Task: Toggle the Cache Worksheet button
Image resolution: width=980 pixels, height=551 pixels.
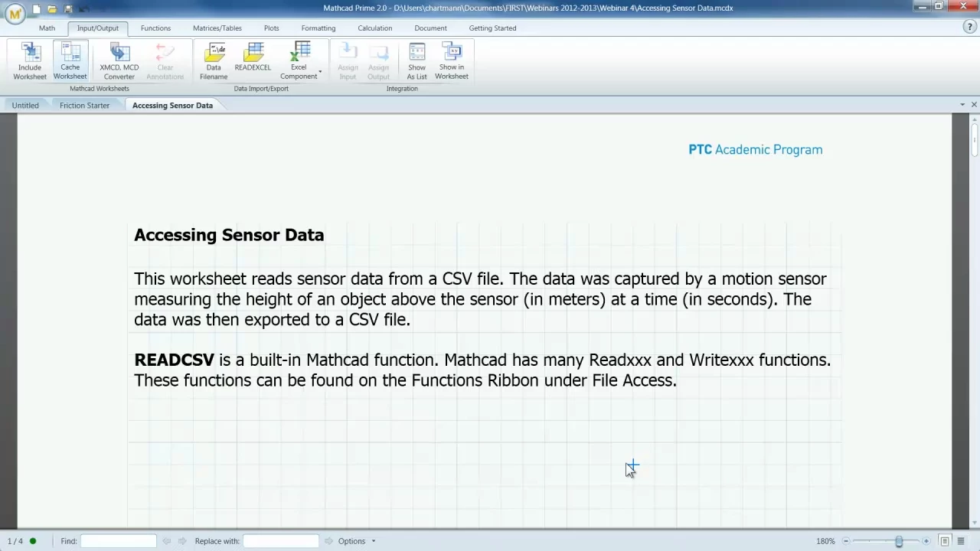Action: pyautogui.click(x=70, y=61)
